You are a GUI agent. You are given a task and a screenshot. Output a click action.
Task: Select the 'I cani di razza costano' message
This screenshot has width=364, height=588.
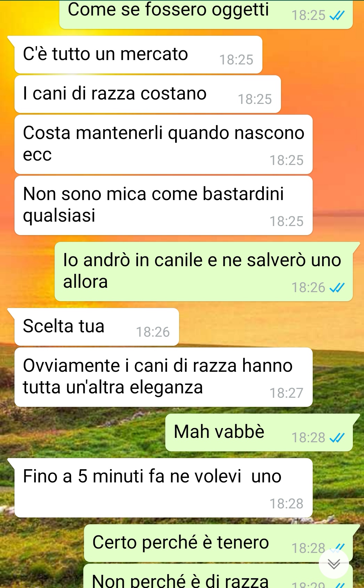pos(148,94)
